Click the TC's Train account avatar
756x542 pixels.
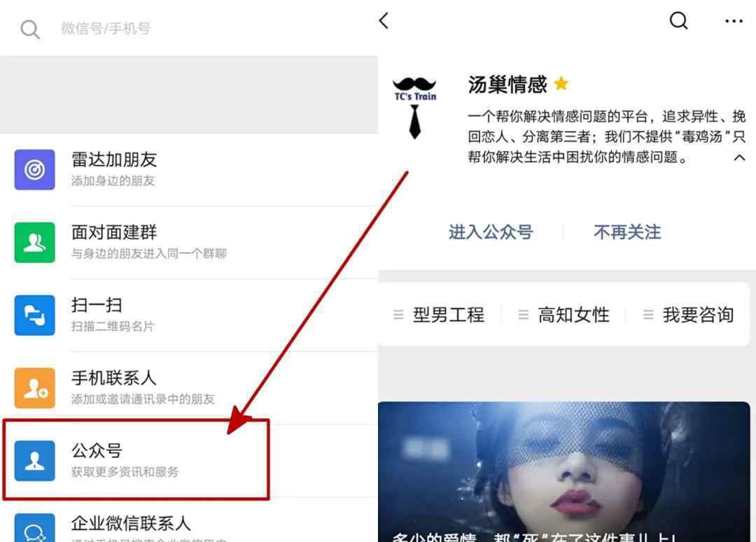click(415, 108)
